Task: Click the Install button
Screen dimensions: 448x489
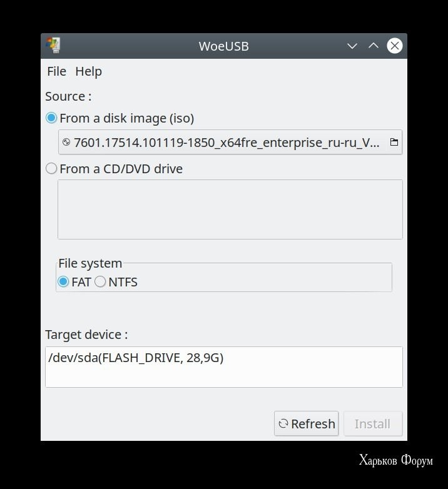Action: click(373, 423)
